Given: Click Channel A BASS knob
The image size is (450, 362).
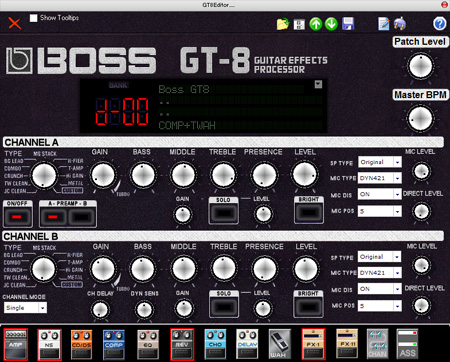Looking at the screenshot, I should click(143, 175).
